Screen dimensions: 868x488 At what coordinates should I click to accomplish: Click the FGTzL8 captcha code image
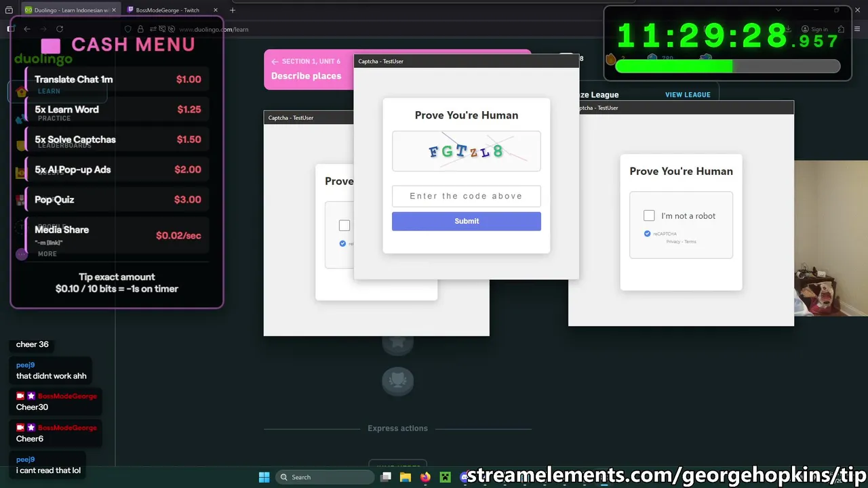click(x=467, y=151)
